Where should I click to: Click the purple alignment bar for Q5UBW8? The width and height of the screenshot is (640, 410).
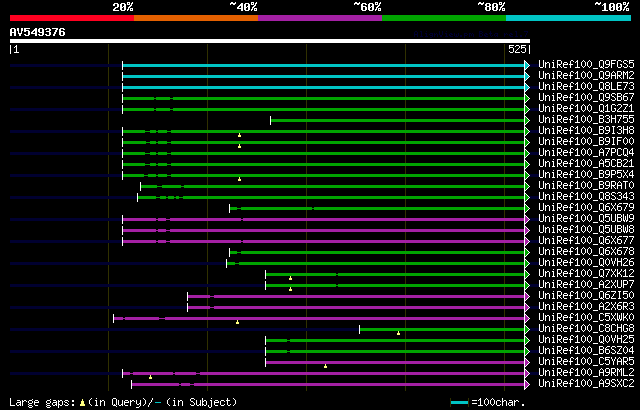(324, 230)
